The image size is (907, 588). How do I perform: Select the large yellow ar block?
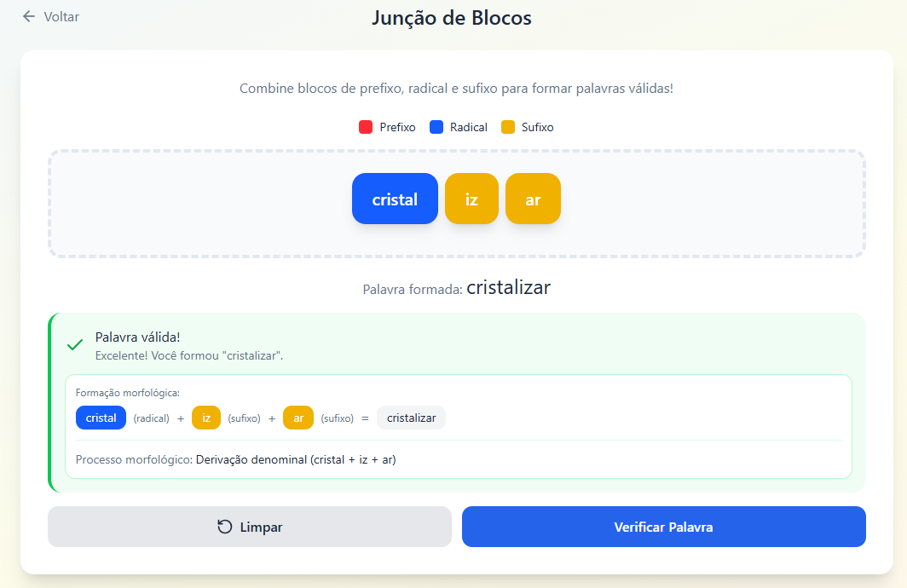[533, 199]
